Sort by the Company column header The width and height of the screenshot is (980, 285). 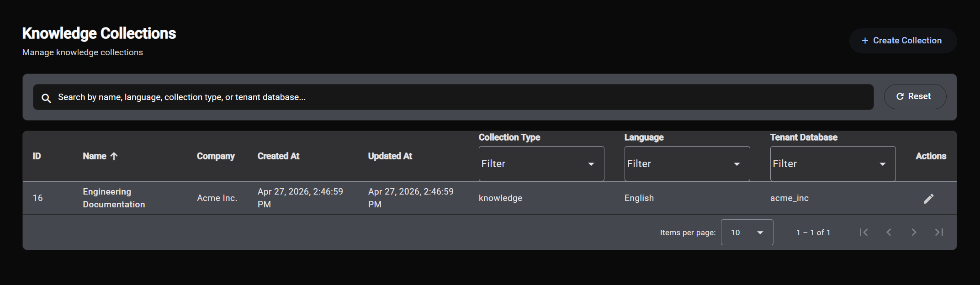tap(216, 156)
